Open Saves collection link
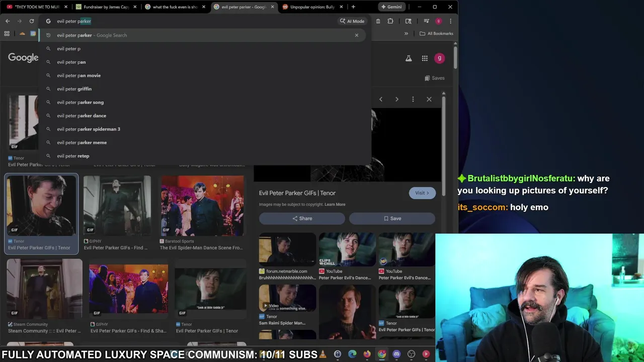This screenshot has height=362, width=644. click(435, 78)
